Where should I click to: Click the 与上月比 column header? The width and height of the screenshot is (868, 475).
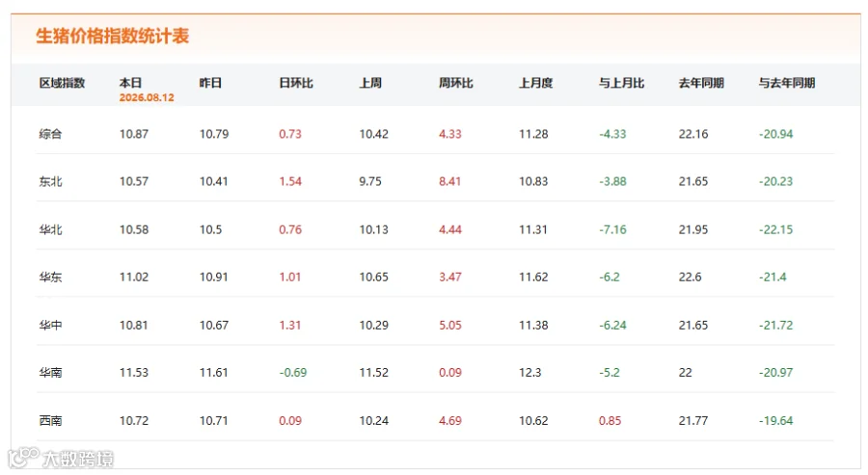pyautogui.click(x=622, y=83)
